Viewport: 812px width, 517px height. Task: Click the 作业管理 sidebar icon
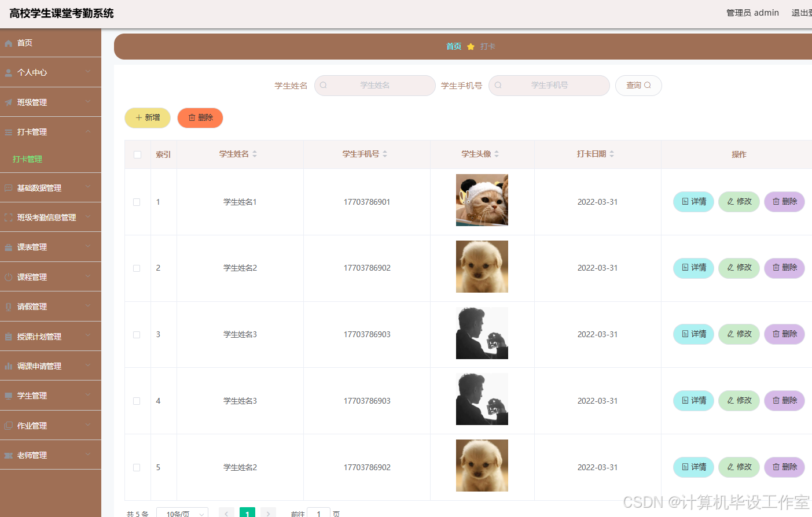pos(9,426)
